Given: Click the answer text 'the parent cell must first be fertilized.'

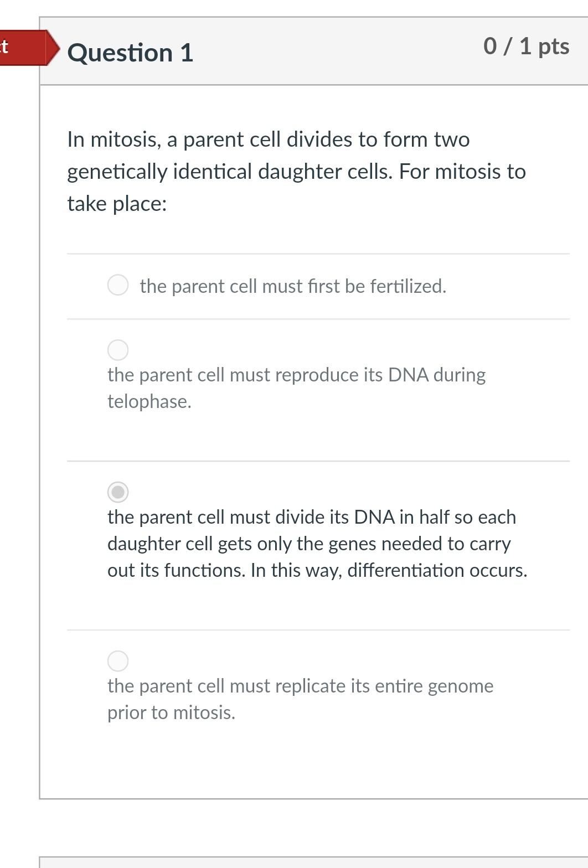Looking at the screenshot, I should tap(293, 286).
